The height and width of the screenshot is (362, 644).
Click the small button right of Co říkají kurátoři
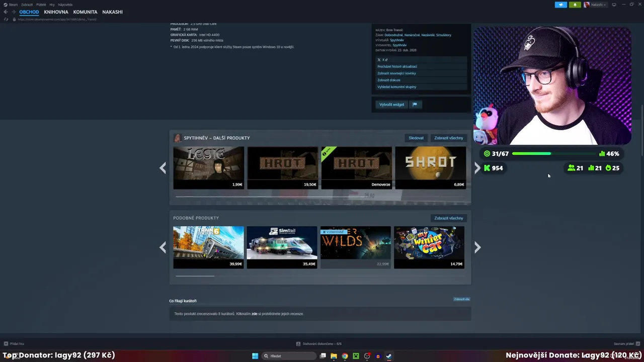462,299
